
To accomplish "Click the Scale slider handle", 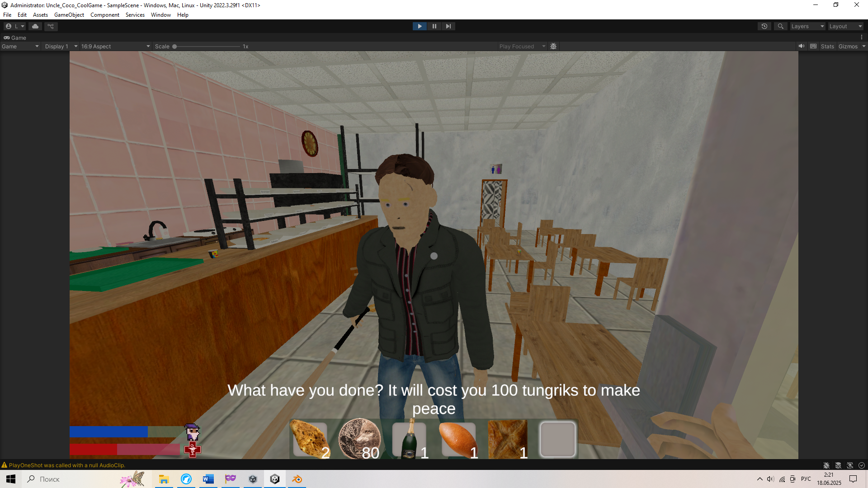I will 175,46.
